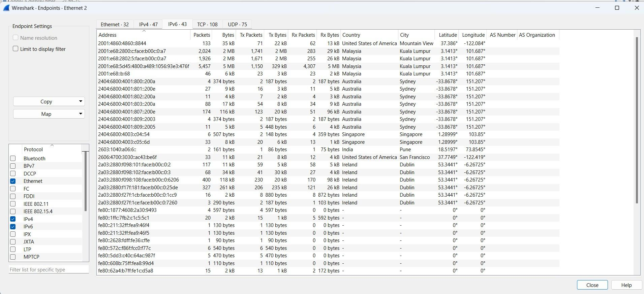The height and width of the screenshot is (294, 644).
Task: Click the endpoints table vertical scrollbar
Action: [637, 120]
